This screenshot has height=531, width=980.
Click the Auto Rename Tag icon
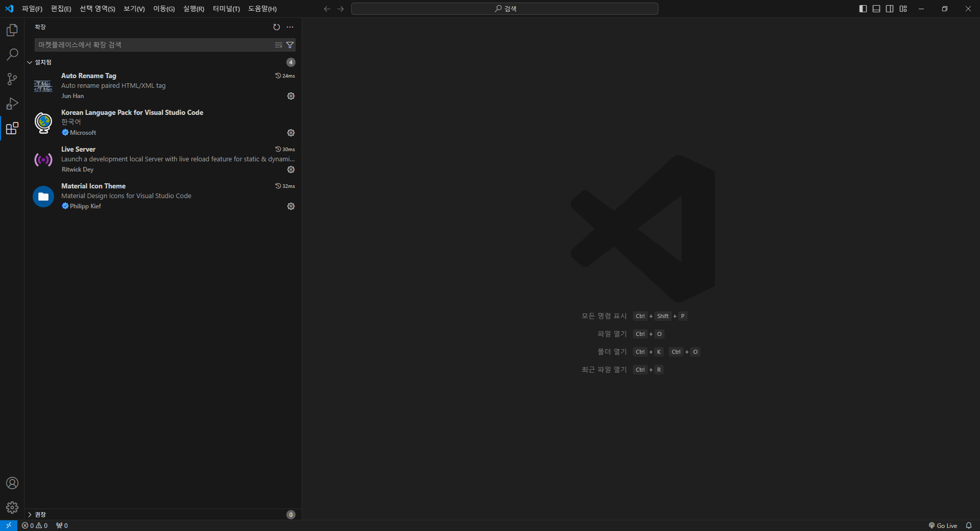coord(43,86)
